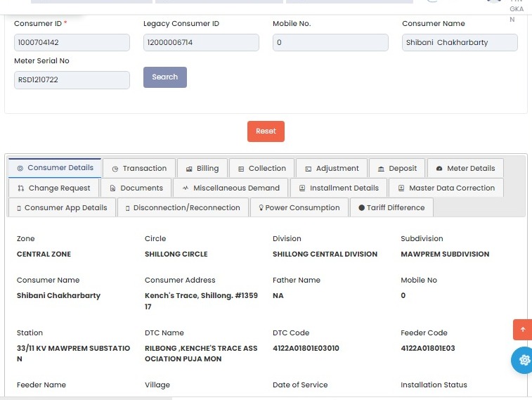Go to the Deposit tab

[396, 169]
